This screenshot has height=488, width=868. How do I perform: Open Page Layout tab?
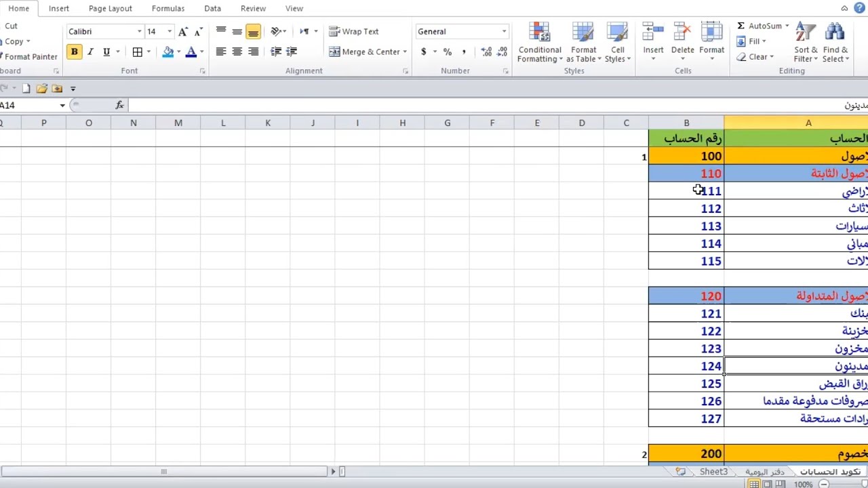[111, 8]
